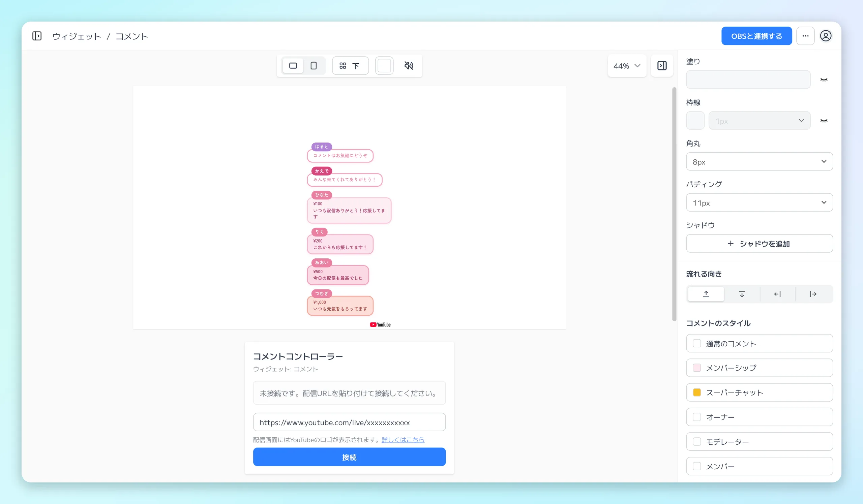The width and height of the screenshot is (863, 504).
Task: Click the ウィジェット breadcrumb
Action: (x=77, y=36)
